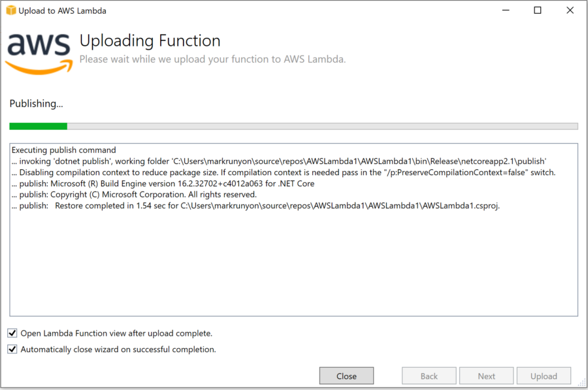Click empty area of the output log box
The image size is (588, 390).
(293, 263)
